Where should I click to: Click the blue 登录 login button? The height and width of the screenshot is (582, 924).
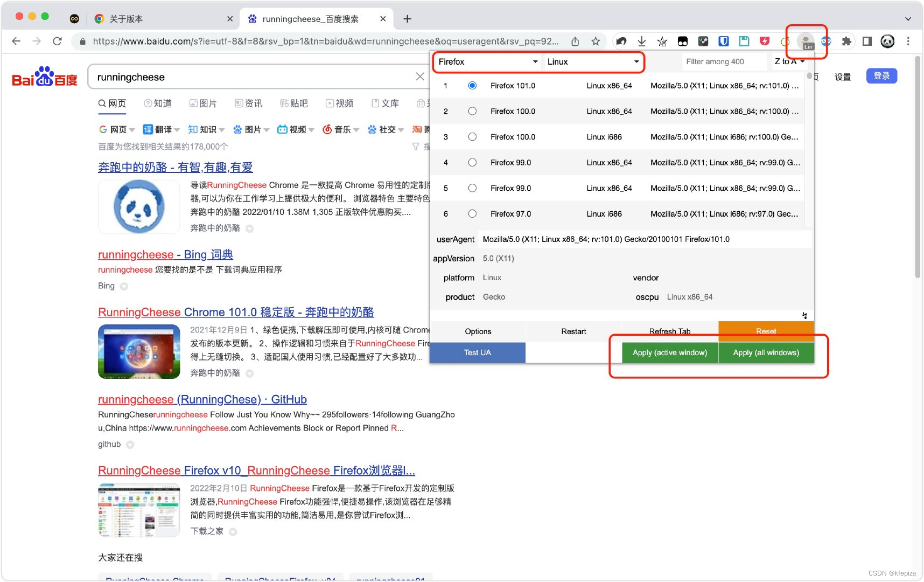(881, 76)
